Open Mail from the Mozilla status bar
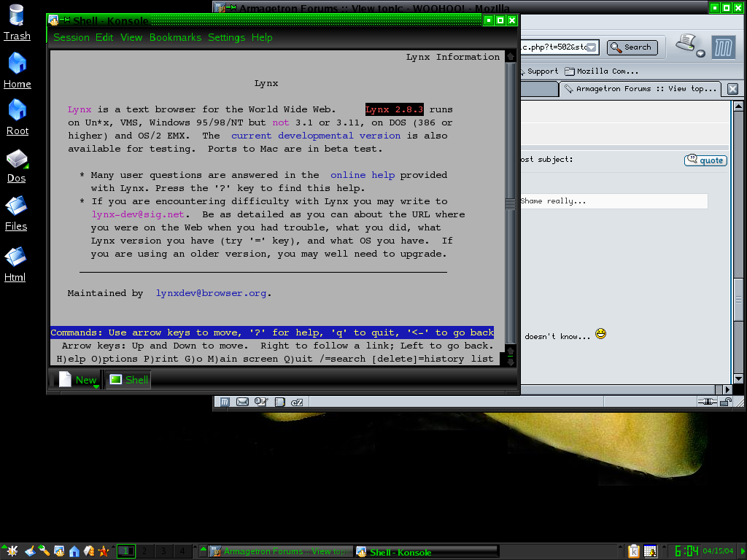 click(x=242, y=402)
